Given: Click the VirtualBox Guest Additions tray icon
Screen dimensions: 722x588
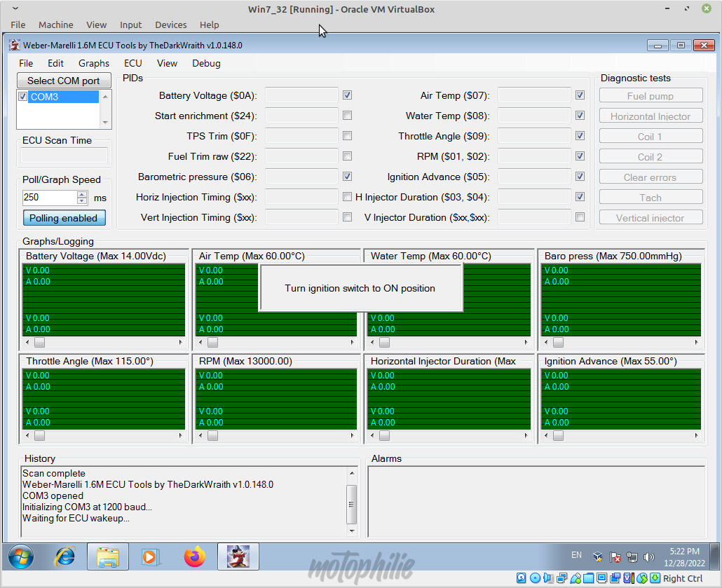Looking at the screenshot, I should pos(598,556).
